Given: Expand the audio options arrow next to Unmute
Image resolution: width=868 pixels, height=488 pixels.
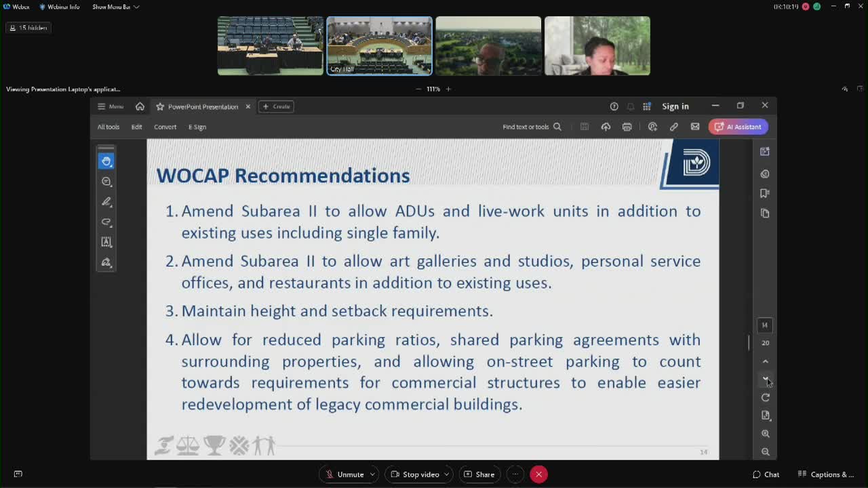Looking at the screenshot, I should pyautogui.click(x=372, y=474).
